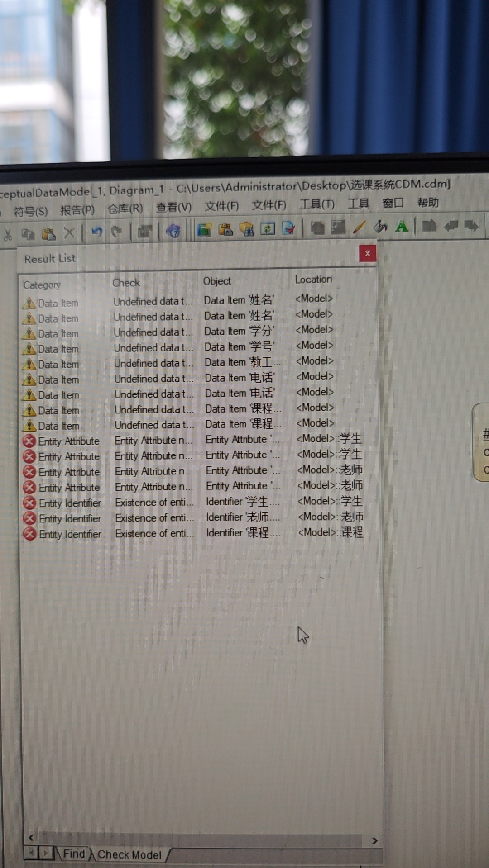Image resolution: width=489 pixels, height=868 pixels.
Task: Click the horizontal scrollbar right arrow
Action: (x=375, y=840)
